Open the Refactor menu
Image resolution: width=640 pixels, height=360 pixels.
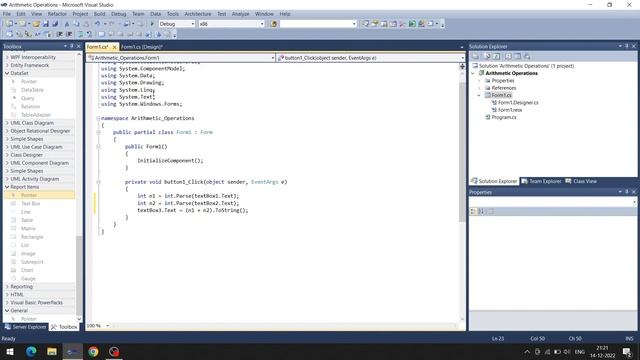(x=57, y=14)
